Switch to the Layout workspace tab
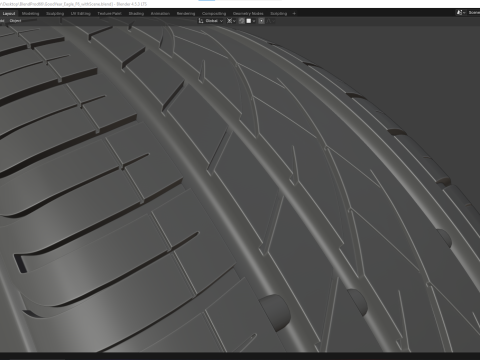This screenshot has height=360, width=480. 9,14
